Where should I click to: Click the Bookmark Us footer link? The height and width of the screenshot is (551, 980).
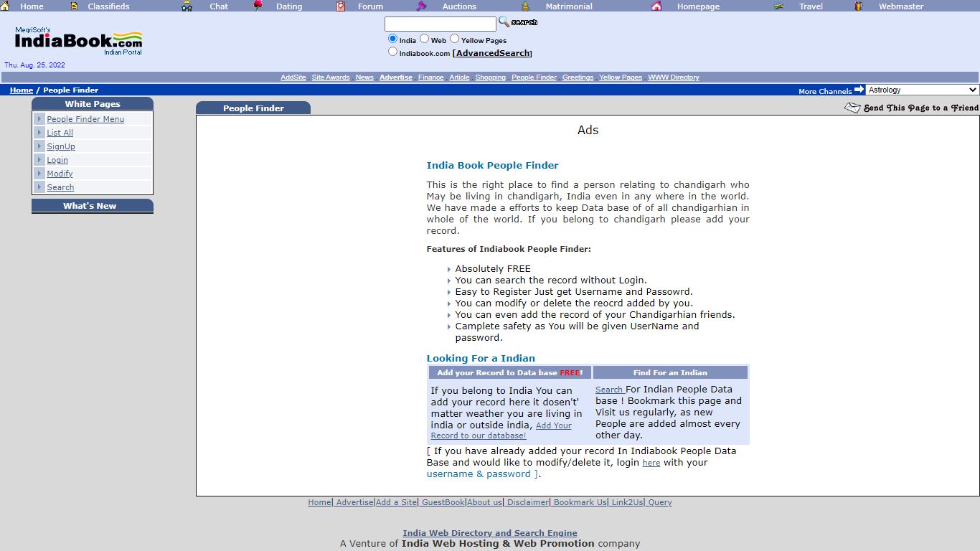580,502
